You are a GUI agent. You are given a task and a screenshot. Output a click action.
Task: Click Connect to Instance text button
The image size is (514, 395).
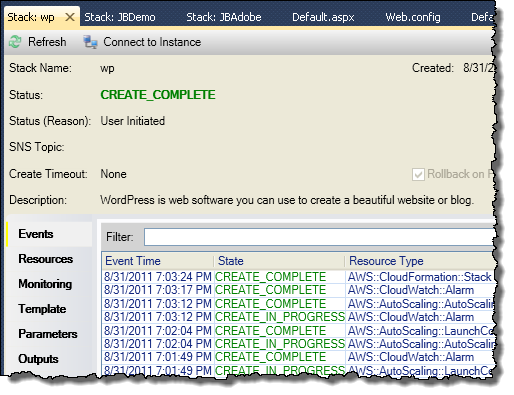pyautogui.click(x=152, y=42)
